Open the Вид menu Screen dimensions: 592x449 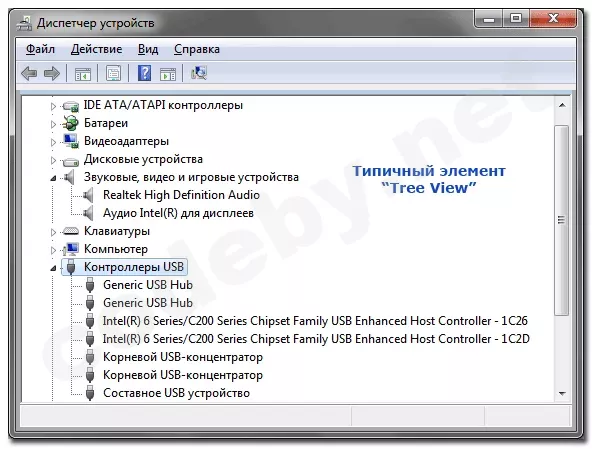pos(148,49)
